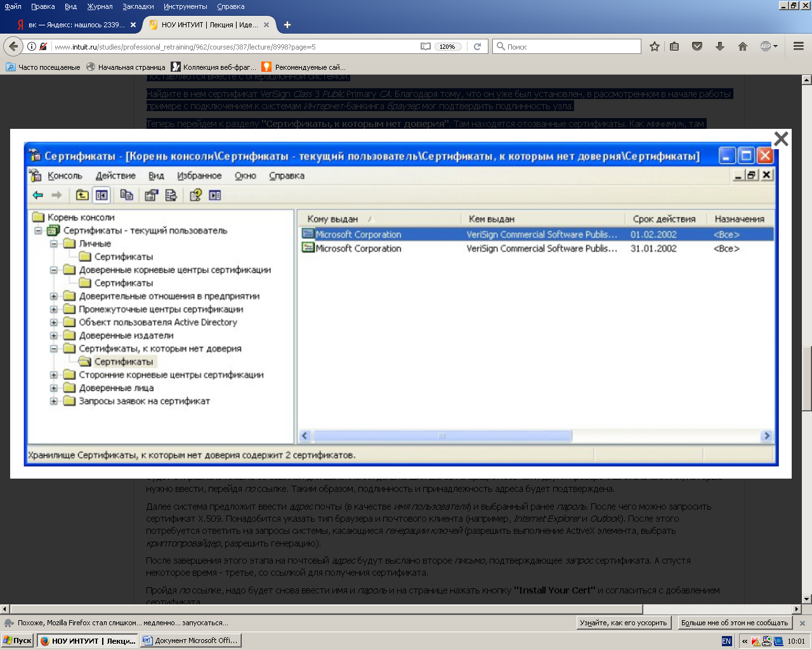
Task: Select the certificate row expiring 31.01.2002
Action: click(x=536, y=248)
